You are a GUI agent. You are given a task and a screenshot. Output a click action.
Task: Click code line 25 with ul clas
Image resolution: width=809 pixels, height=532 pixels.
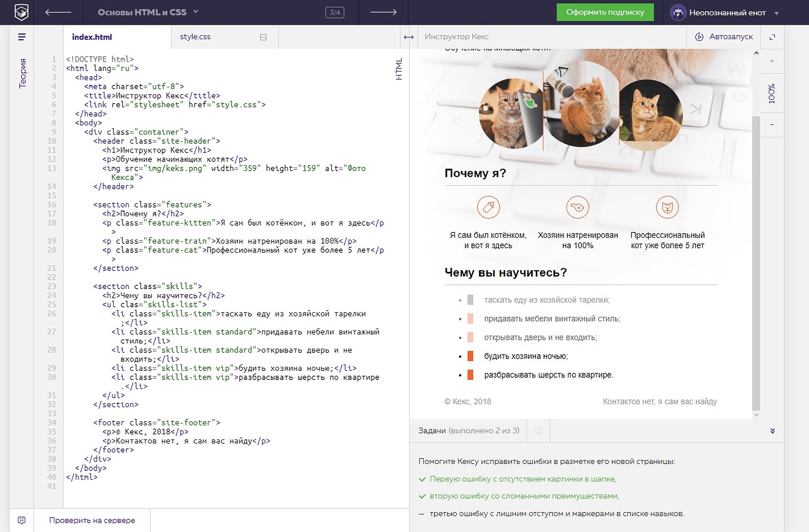point(154,305)
